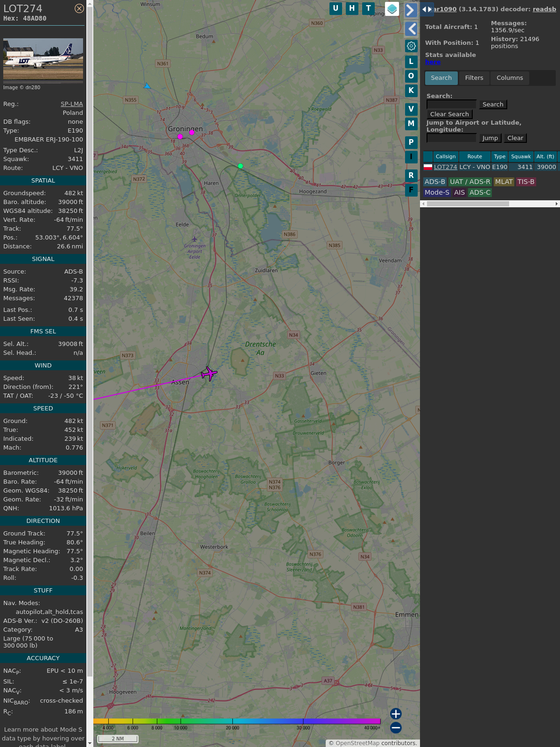The image size is (560, 747).
Task: Click the LOT274 aircraft icon on map
Action: pos(209,373)
